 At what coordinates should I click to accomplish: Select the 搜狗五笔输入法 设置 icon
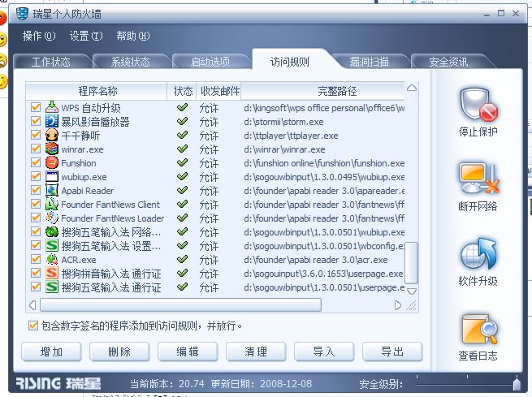point(52,245)
